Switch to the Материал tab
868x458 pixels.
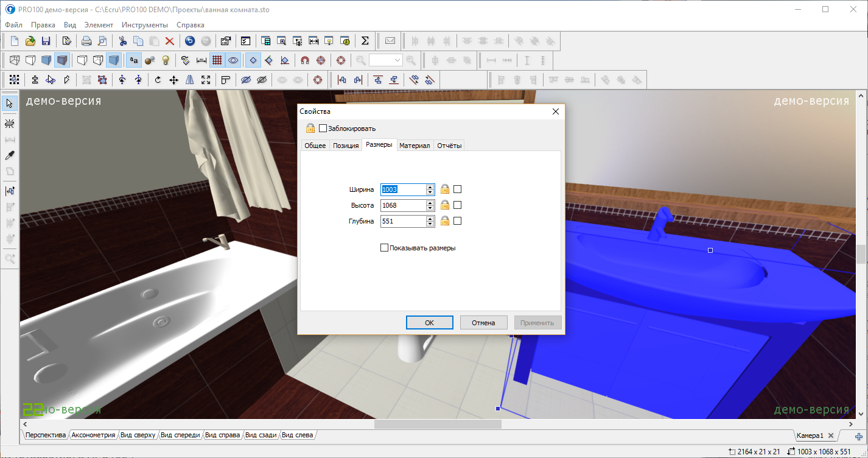coord(415,146)
